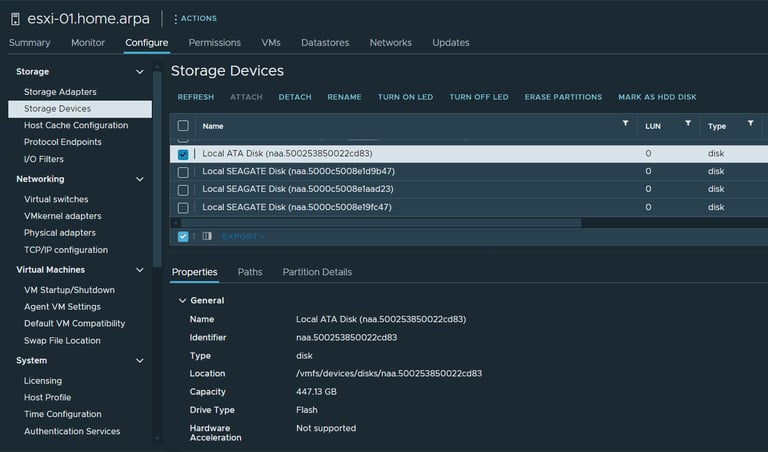Click Erase Partitions button

[563, 97]
